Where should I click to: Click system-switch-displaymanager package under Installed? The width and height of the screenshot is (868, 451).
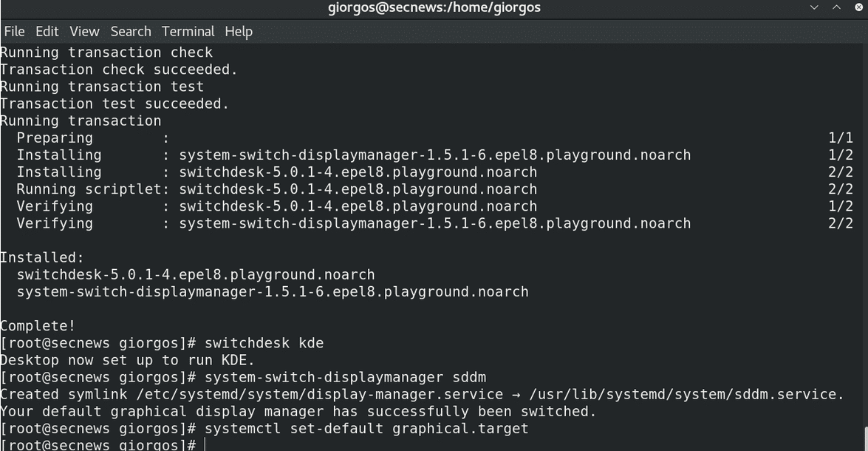(273, 292)
